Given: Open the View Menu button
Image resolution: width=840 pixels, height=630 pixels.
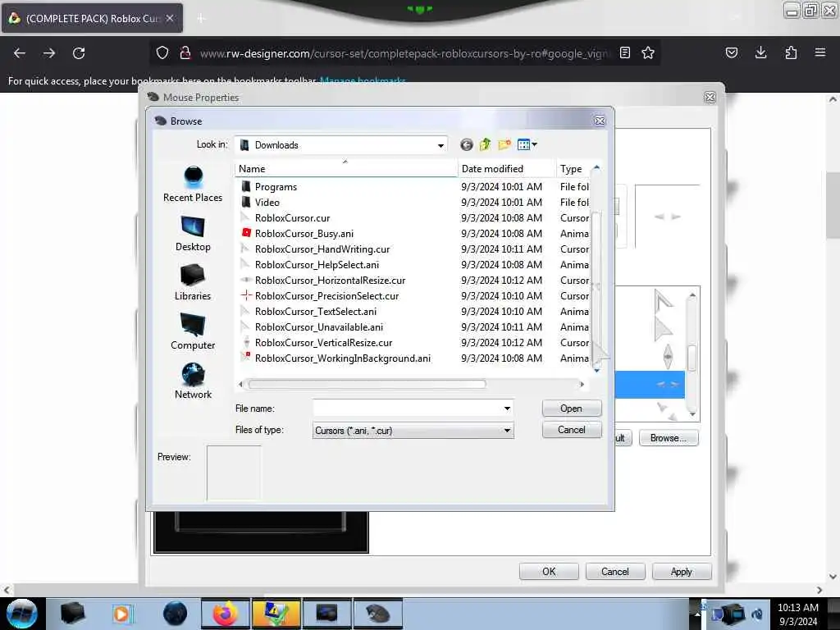Looking at the screenshot, I should click(x=527, y=144).
